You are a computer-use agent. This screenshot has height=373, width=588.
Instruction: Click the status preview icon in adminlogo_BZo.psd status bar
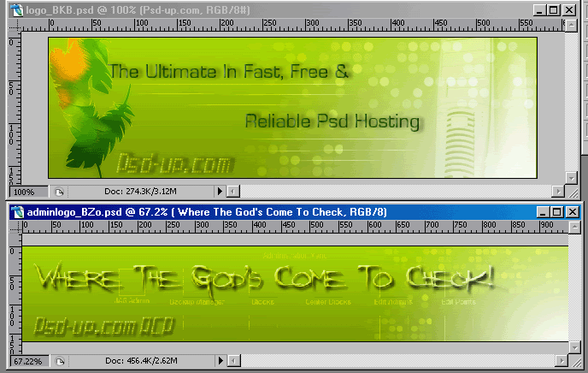(x=60, y=361)
